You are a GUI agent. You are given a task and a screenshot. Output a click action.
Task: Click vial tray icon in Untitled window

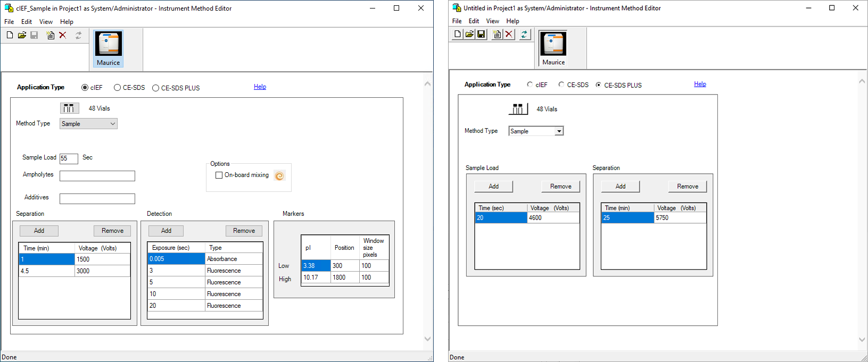518,109
